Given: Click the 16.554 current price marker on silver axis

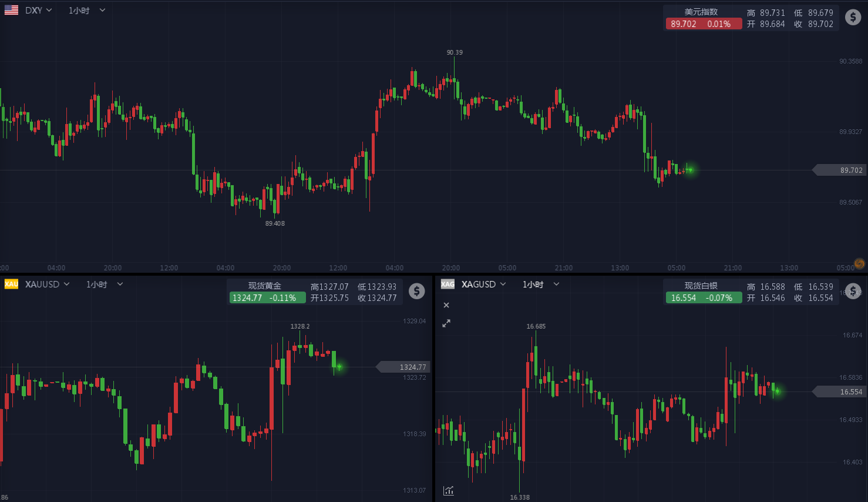Looking at the screenshot, I should pos(839,391).
